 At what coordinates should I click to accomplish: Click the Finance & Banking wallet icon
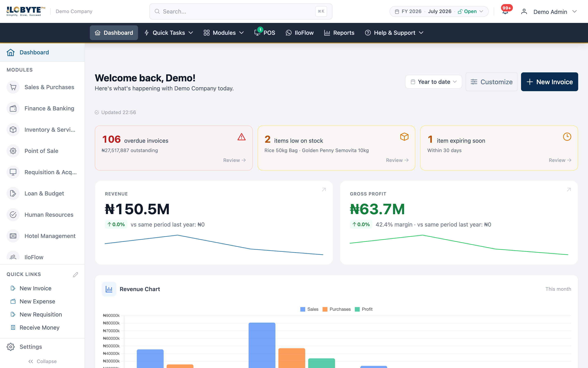tap(13, 108)
